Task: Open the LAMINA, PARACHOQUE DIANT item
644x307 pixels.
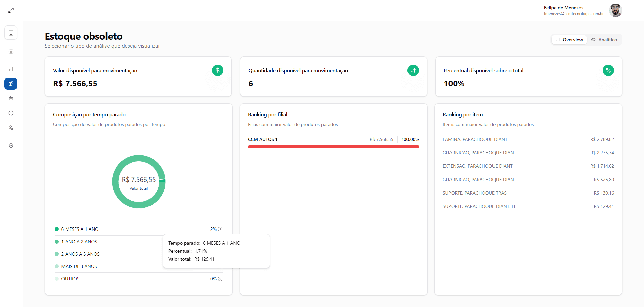Action: 475,139
